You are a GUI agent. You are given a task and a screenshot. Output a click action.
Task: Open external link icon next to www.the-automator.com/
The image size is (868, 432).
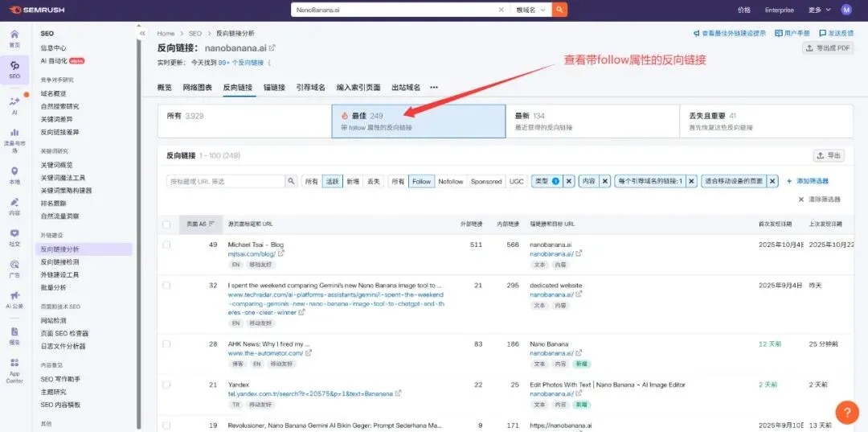click(309, 353)
